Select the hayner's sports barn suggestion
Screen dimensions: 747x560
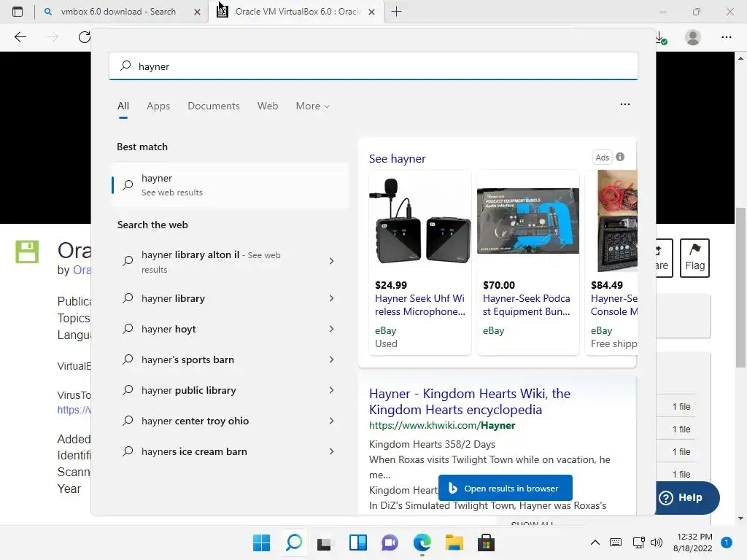point(187,359)
